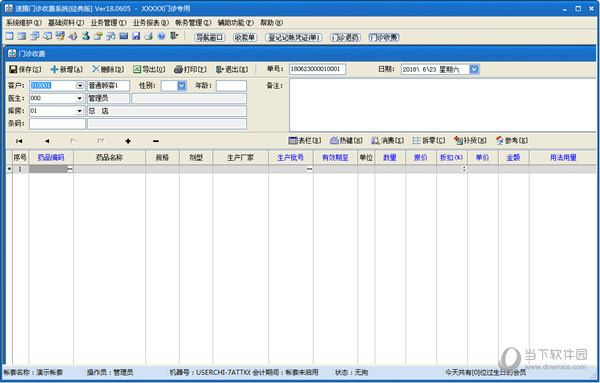
Task: Click the 单号 order number field
Action: pos(317,69)
